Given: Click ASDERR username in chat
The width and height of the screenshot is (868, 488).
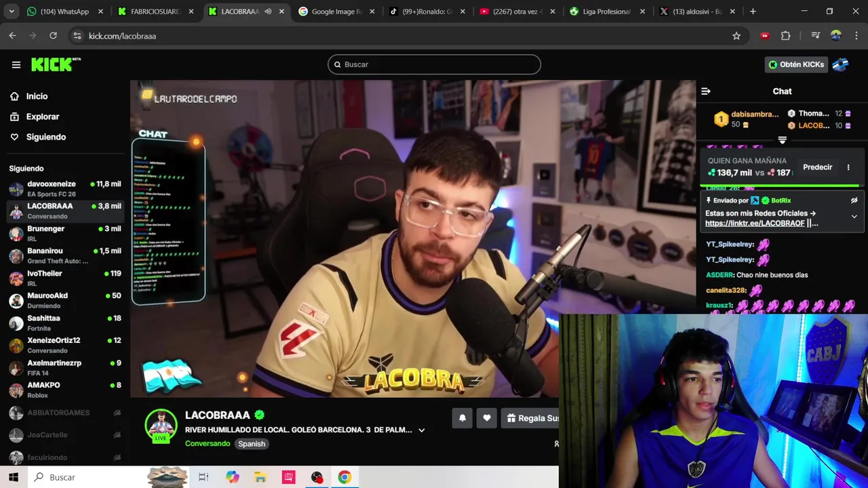Looking at the screenshot, I should pyautogui.click(x=719, y=275).
